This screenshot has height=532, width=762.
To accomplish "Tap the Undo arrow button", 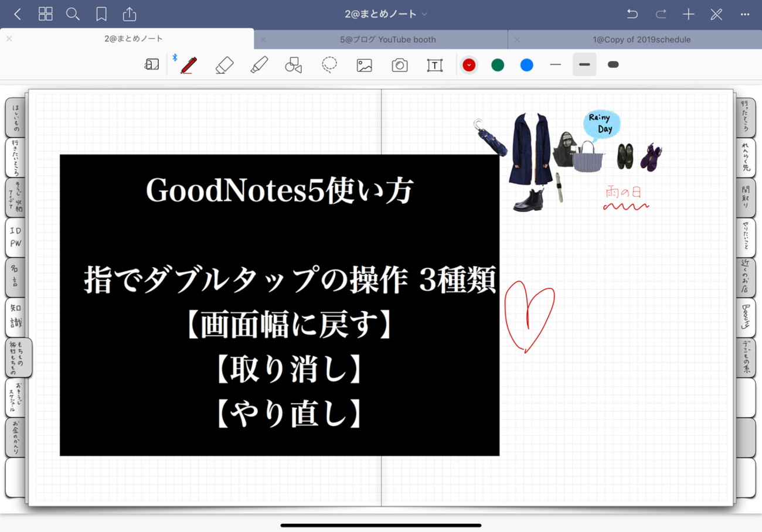I will pos(632,14).
